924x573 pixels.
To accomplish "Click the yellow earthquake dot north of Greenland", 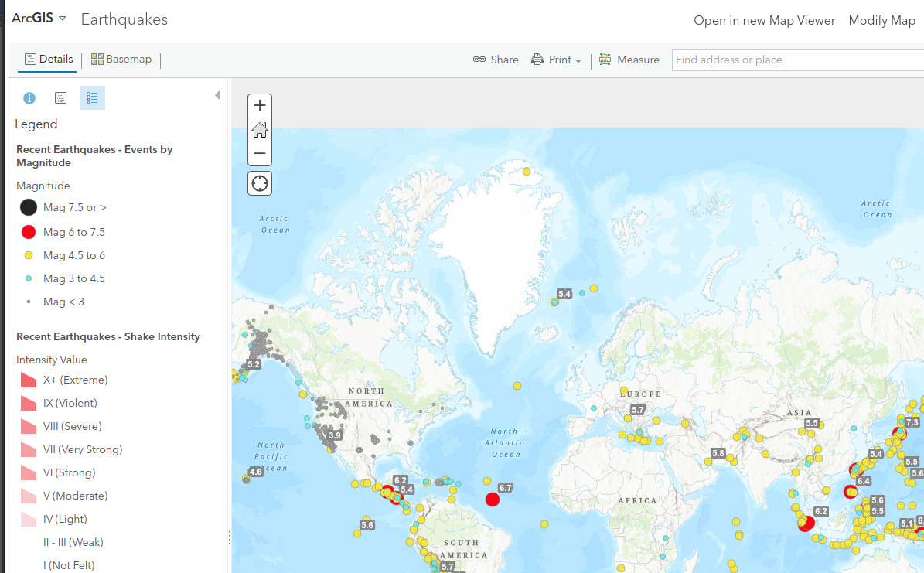I will coord(527,172).
